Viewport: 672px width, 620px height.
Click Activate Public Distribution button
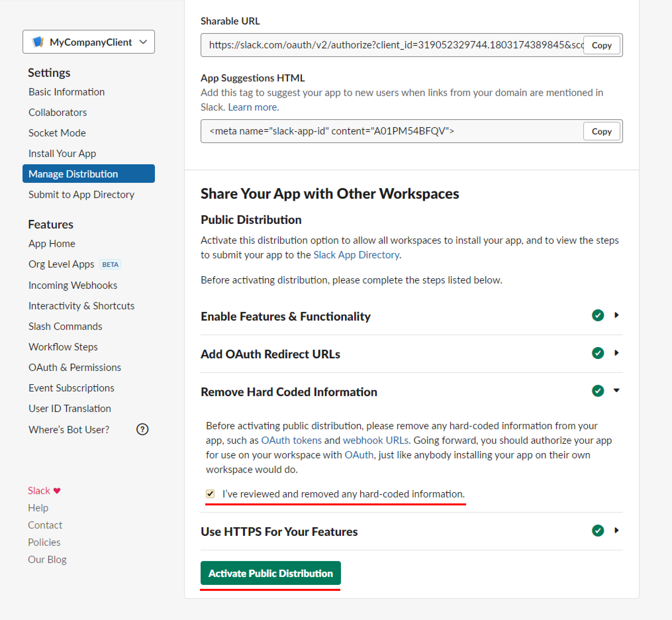click(x=270, y=573)
